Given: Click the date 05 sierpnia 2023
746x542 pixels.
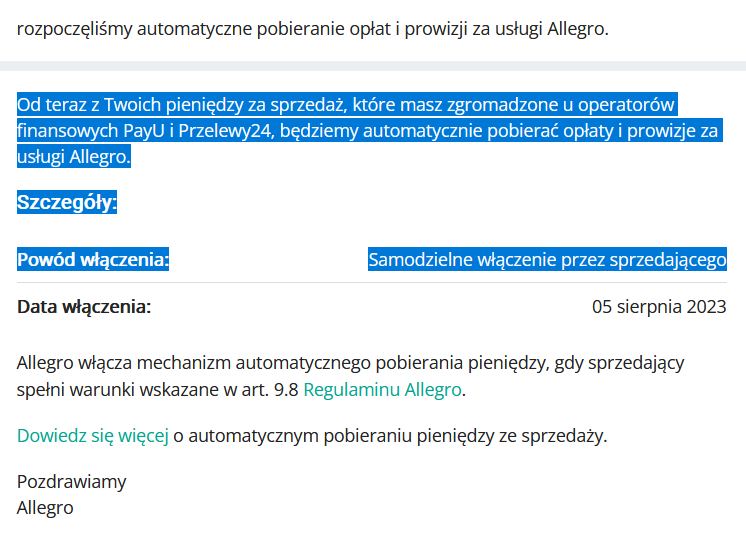Looking at the screenshot, I should (659, 306).
